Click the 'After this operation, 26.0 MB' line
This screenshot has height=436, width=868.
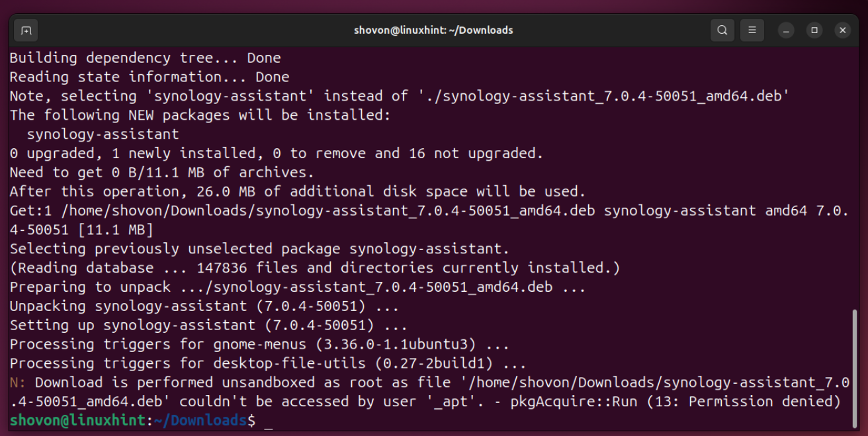298,192
